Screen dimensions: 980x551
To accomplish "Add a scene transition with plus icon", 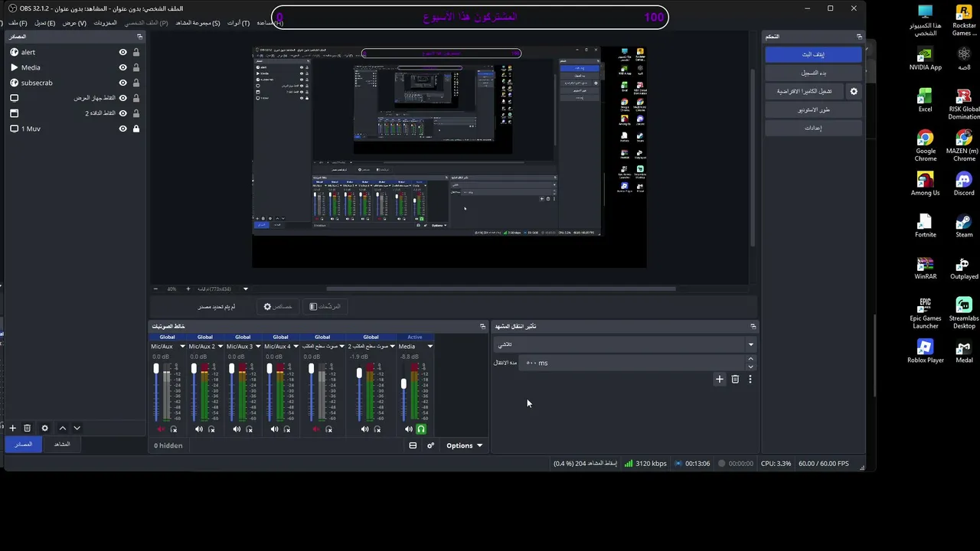I will 719,379.
